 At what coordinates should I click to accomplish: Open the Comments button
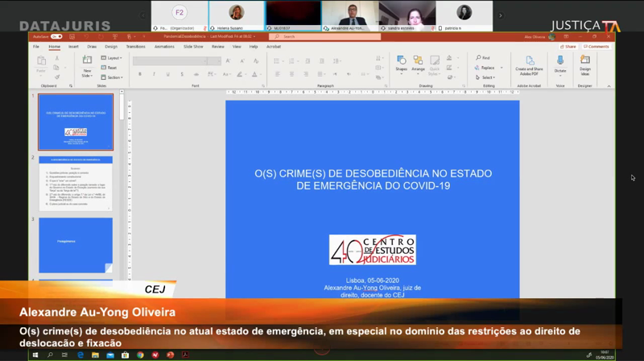[597, 47]
